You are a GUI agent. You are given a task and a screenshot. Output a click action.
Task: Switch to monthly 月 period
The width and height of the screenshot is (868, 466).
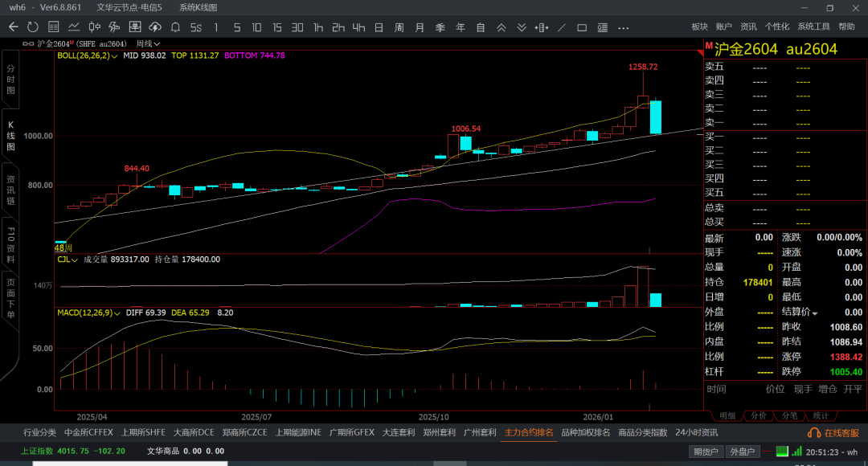tap(420, 27)
